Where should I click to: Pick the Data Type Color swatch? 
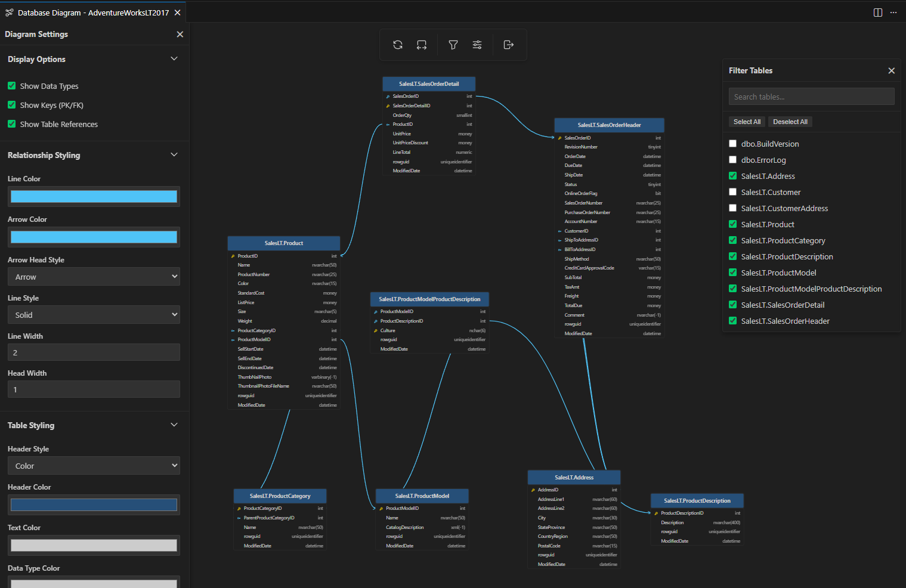[94, 583]
